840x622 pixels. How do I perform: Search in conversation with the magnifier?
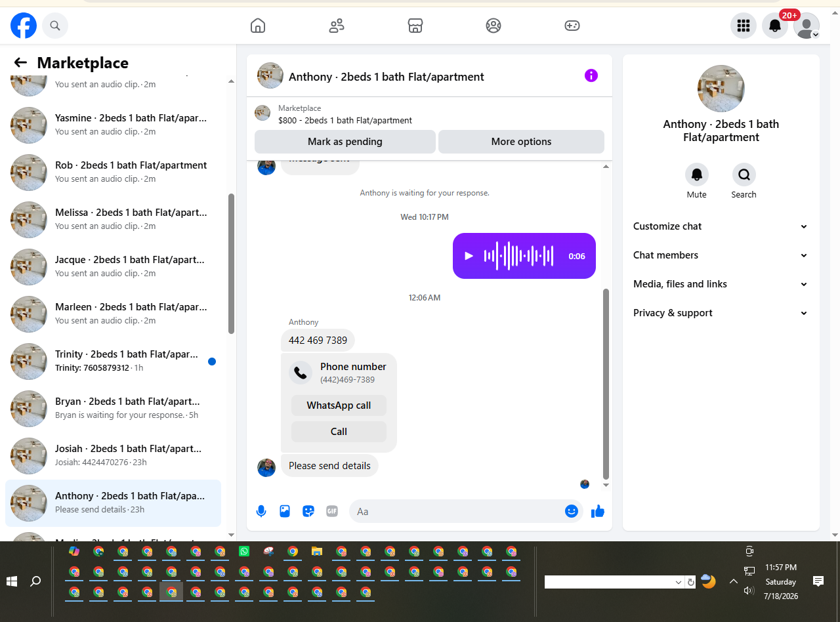[744, 175]
